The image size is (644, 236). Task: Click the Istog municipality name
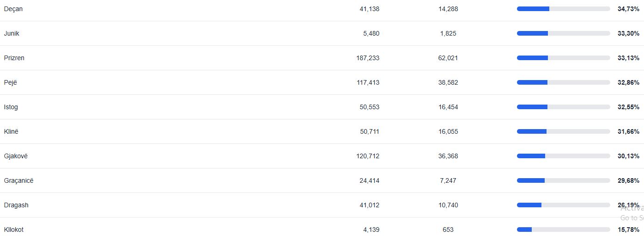coord(11,107)
